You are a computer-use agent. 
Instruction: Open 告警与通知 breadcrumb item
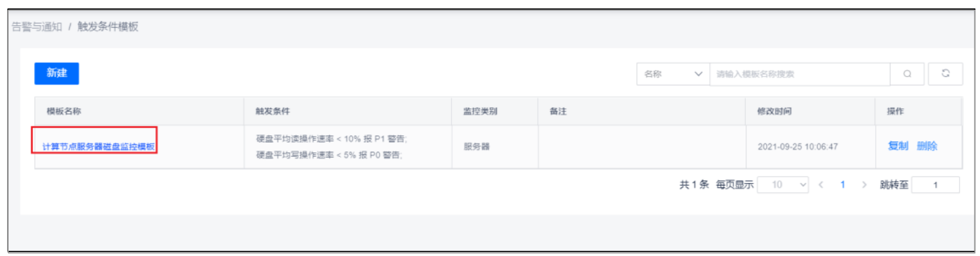37,27
